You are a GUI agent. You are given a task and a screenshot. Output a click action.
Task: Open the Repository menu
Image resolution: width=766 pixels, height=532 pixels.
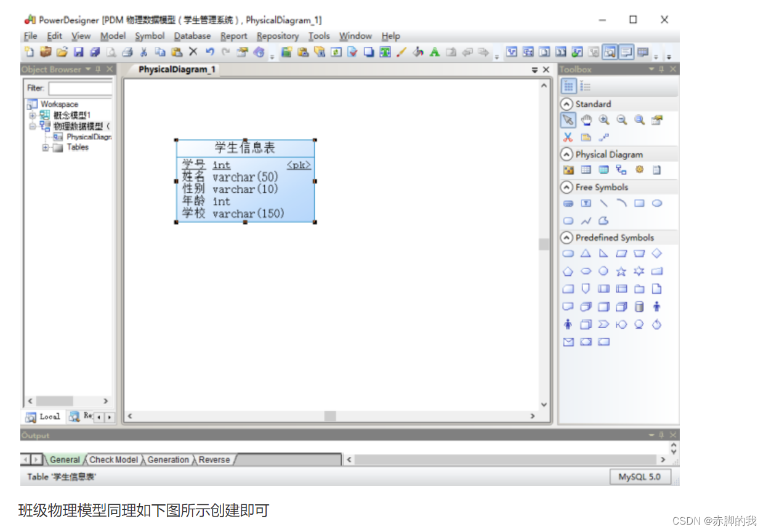click(278, 36)
